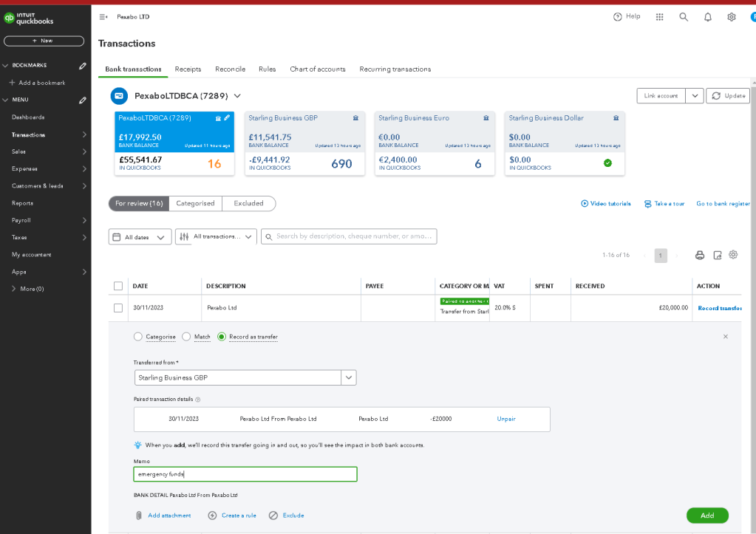The width and height of the screenshot is (756, 534).
Task: Expand the Expenses sidebar menu
Action: (84, 168)
